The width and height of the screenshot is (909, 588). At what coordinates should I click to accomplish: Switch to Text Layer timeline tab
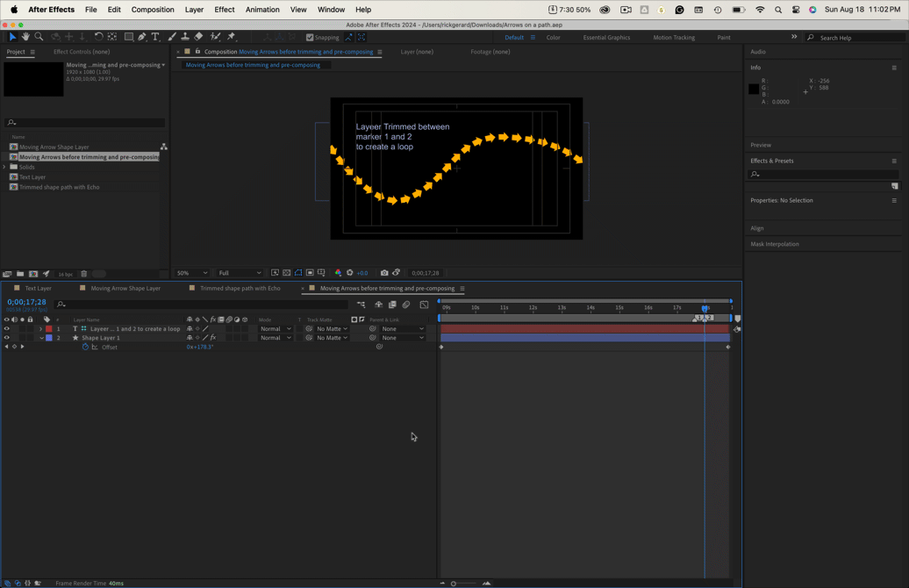point(39,288)
